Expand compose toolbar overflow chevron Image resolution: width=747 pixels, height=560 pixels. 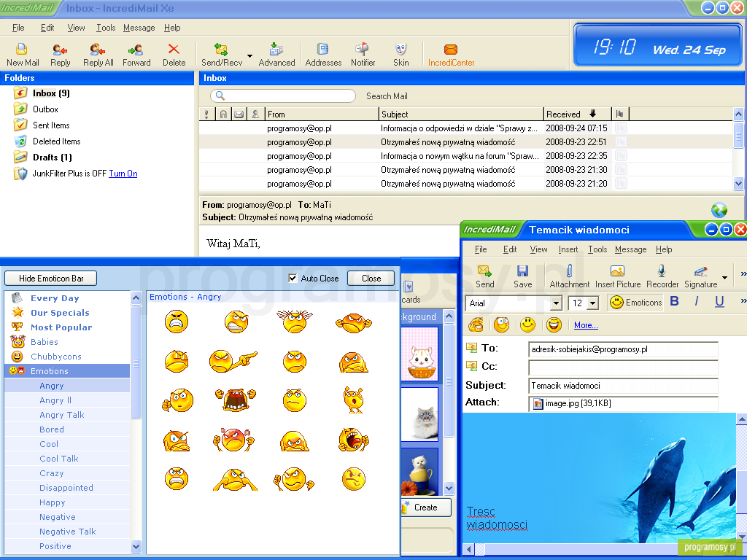743,274
